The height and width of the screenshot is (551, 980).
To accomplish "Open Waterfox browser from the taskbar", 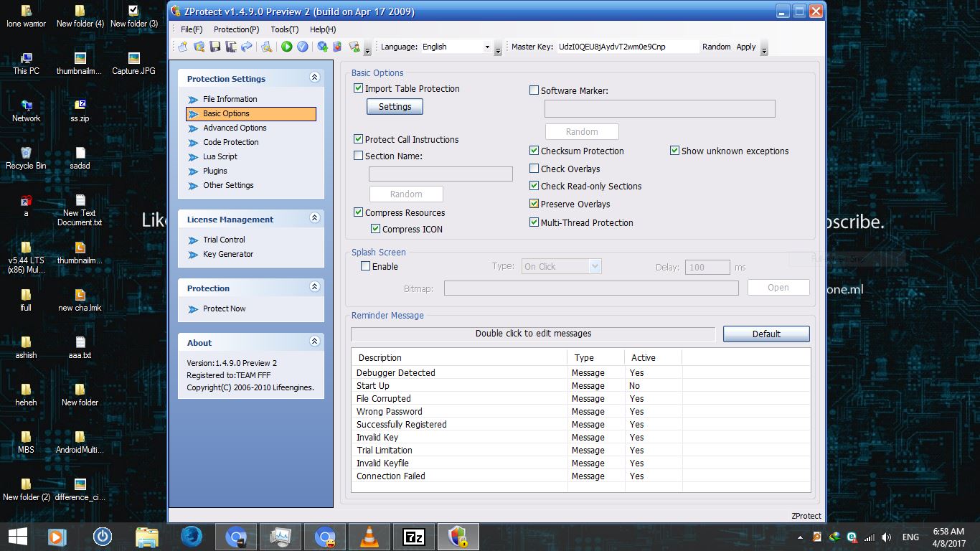I will (x=192, y=537).
